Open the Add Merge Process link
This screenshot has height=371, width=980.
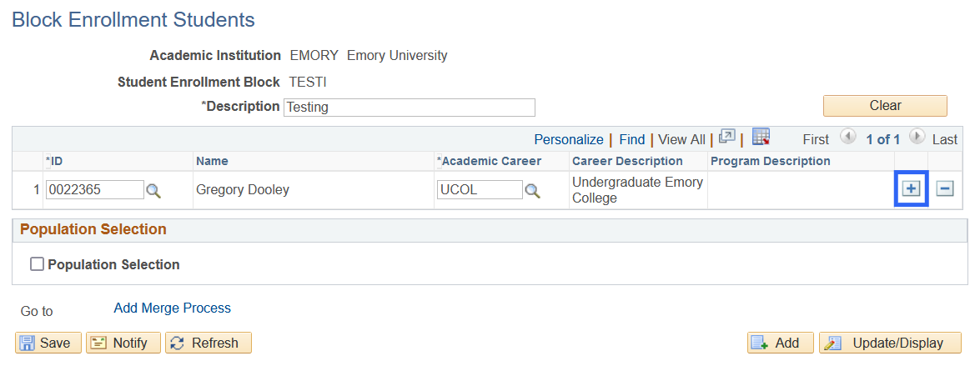pos(172,308)
